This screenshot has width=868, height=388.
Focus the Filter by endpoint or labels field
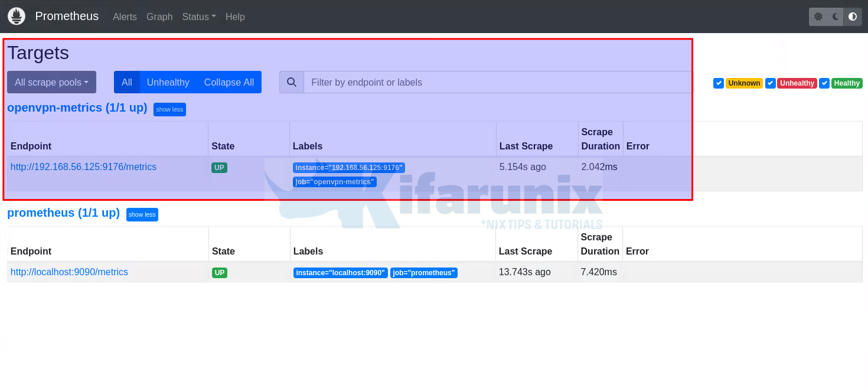coord(498,82)
